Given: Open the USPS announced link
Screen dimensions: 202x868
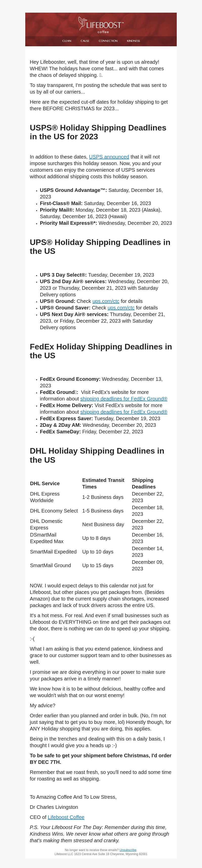Looking at the screenshot, I should click(109, 157).
